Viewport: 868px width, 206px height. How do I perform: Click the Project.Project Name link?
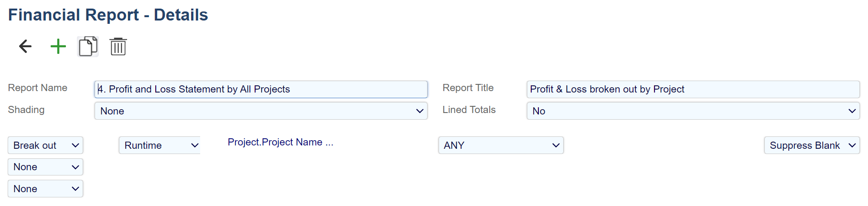280,142
